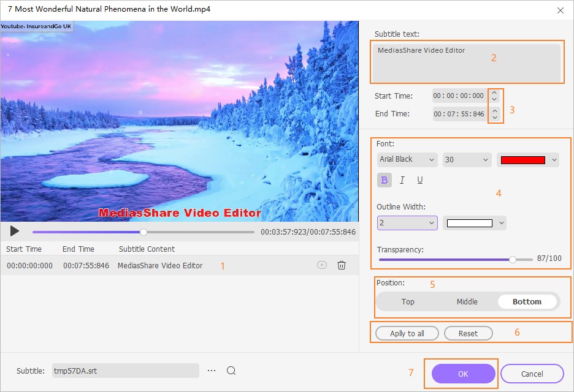Open the white outline color picker
Screen dimensions: 574x392
(475, 223)
